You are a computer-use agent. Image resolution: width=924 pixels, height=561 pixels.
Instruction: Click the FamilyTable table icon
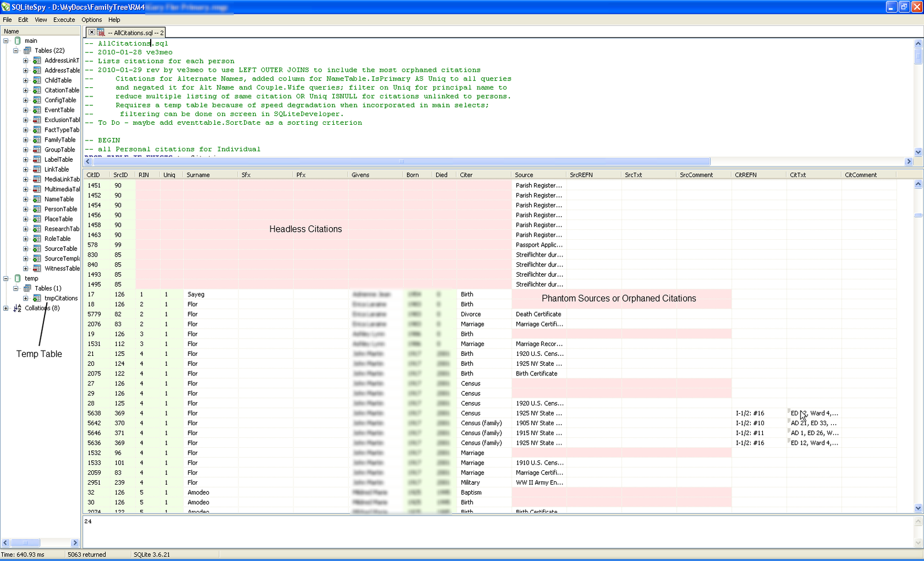click(x=37, y=140)
